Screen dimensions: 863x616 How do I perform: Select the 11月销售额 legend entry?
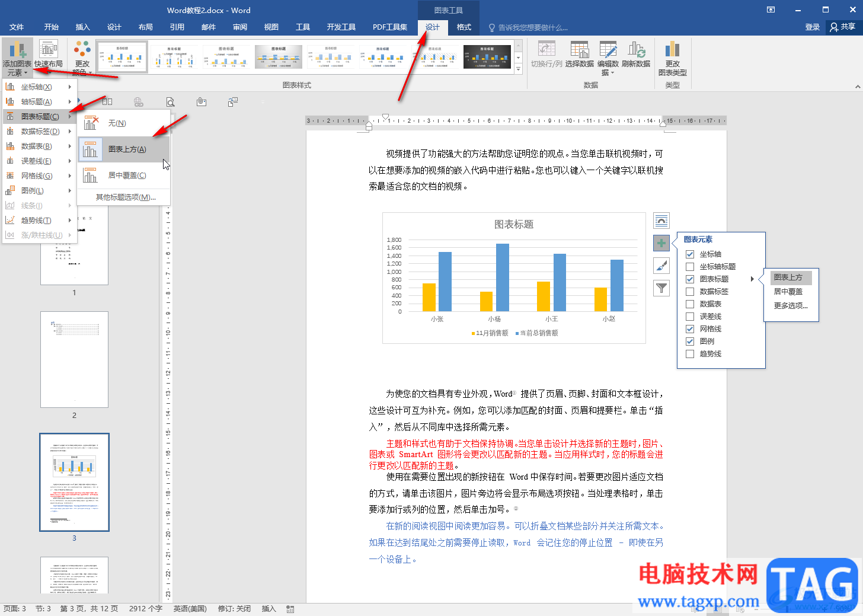coord(490,333)
